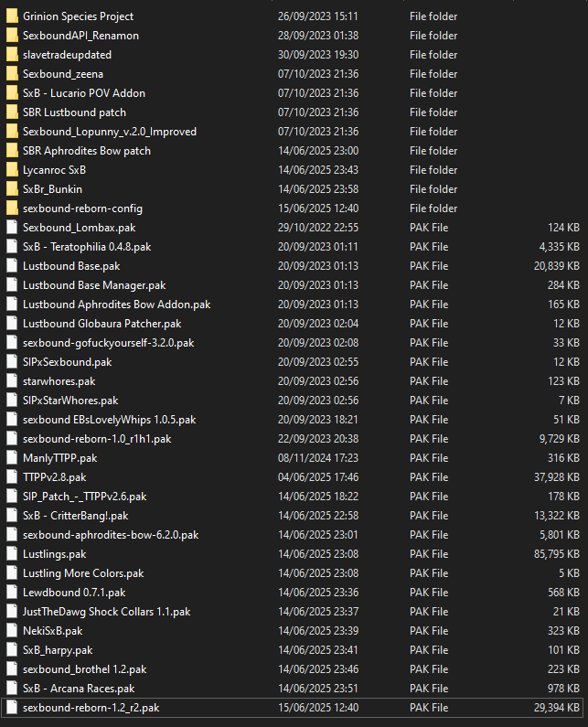Select the NekiSxB.pak file name
Image resolution: width=588 pixels, height=727 pixels.
(52, 631)
